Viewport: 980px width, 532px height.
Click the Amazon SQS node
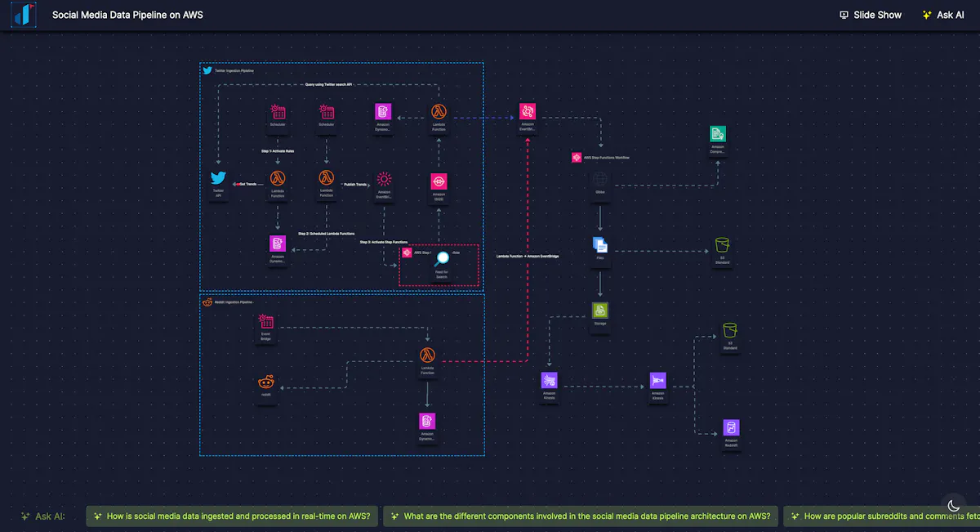pyautogui.click(x=439, y=181)
